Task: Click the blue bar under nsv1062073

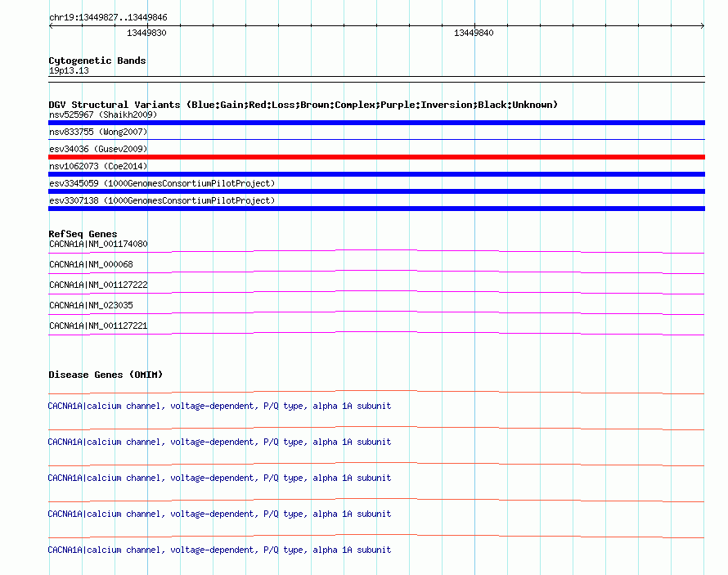Action: point(376,174)
